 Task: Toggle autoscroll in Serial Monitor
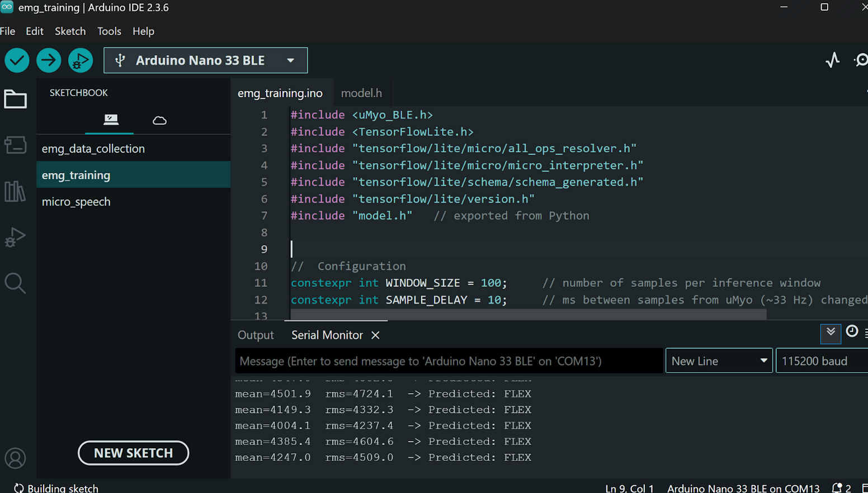pyautogui.click(x=831, y=333)
